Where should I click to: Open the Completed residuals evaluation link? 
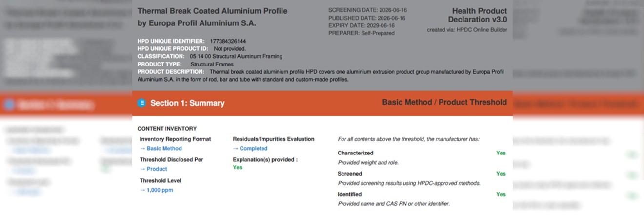(250, 148)
